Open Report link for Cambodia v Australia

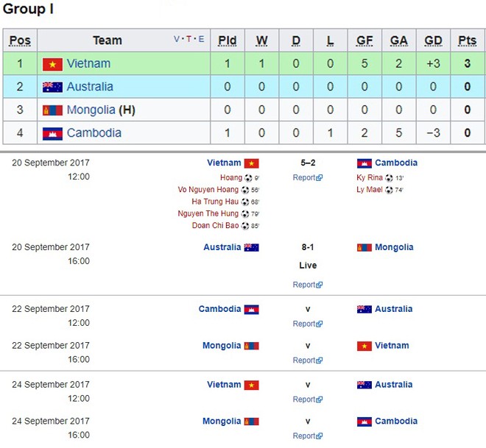(x=308, y=324)
